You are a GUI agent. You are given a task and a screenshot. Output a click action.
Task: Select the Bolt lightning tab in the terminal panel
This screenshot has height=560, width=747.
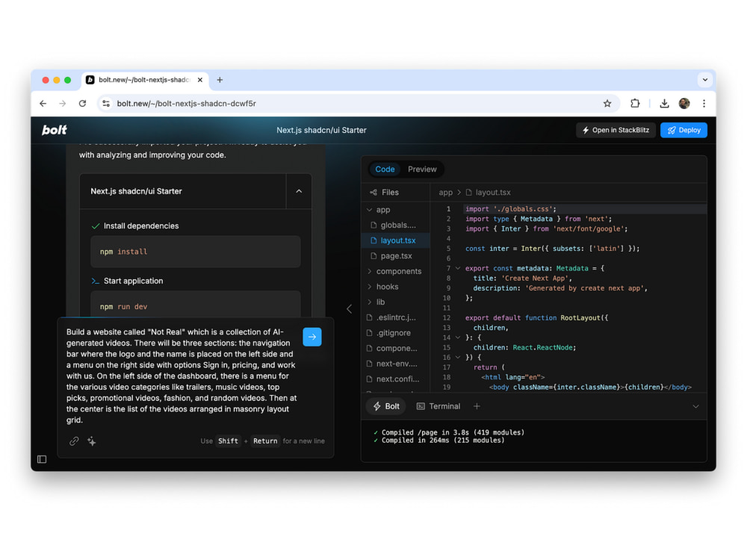tap(385, 406)
